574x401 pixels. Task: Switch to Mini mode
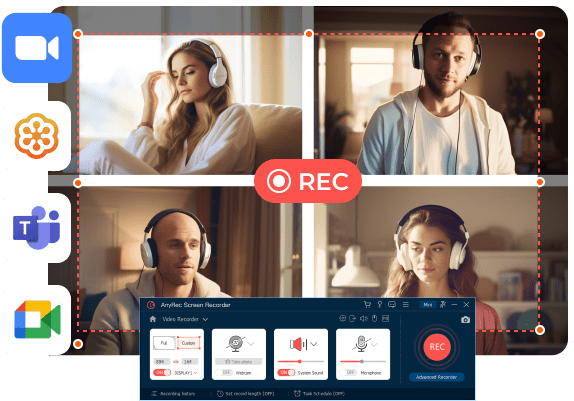[428, 305]
